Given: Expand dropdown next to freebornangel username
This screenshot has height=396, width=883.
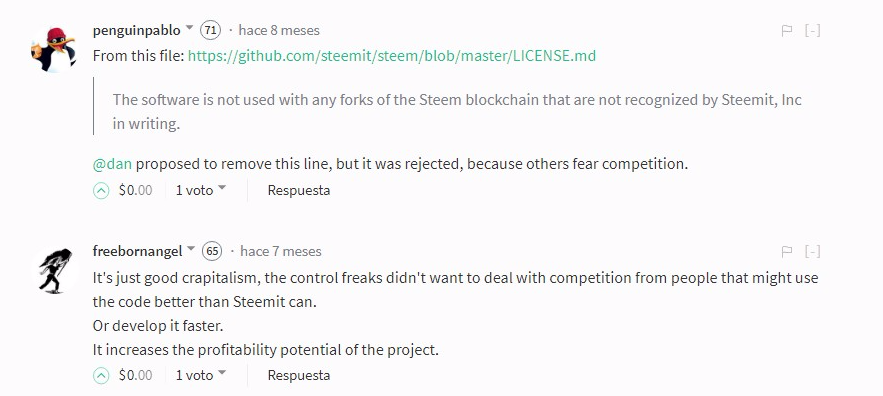Looking at the screenshot, I should click(191, 248).
